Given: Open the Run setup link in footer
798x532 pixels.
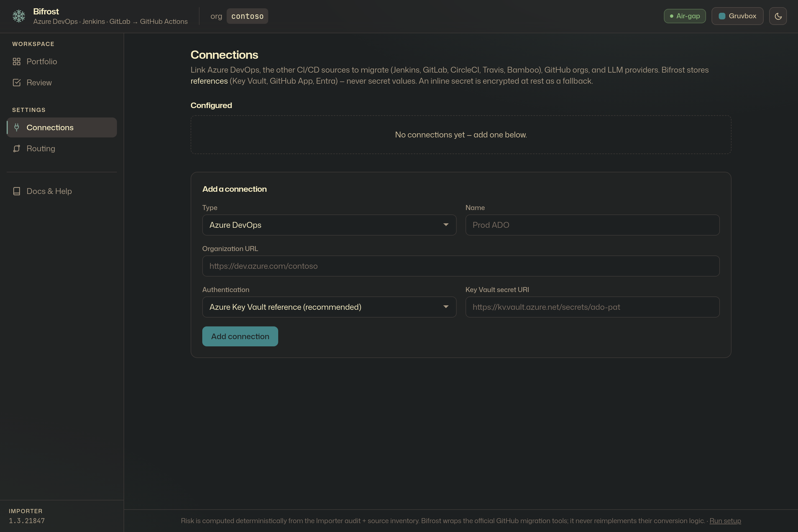Looking at the screenshot, I should pyautogui.click(x=725, y=521).
